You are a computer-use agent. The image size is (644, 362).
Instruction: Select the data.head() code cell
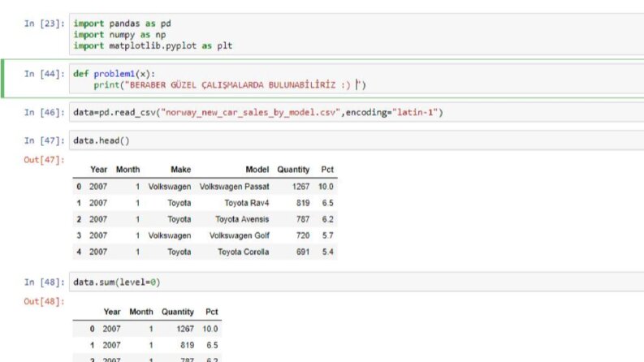tap(357, 140)
